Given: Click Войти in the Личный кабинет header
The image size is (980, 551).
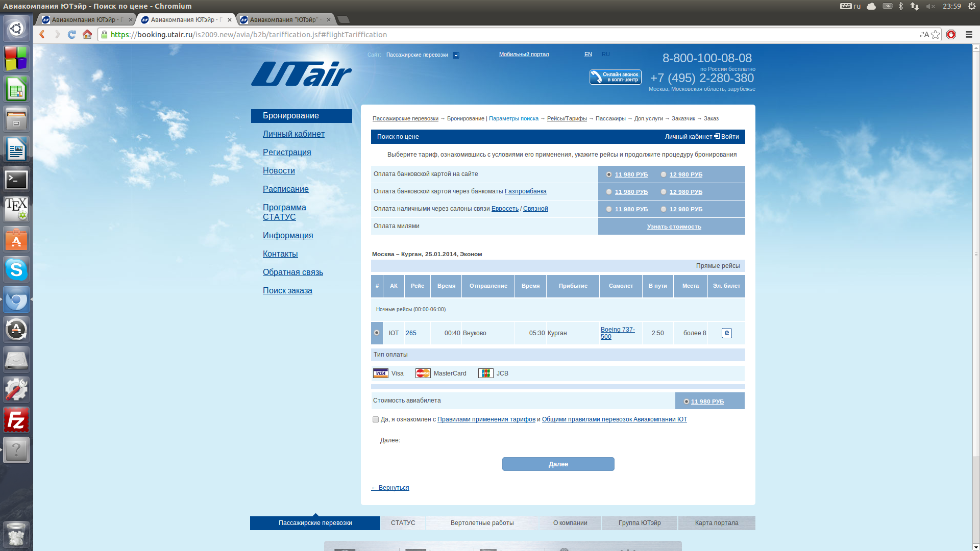Looking at the screenshot, I should click(730, 137).
